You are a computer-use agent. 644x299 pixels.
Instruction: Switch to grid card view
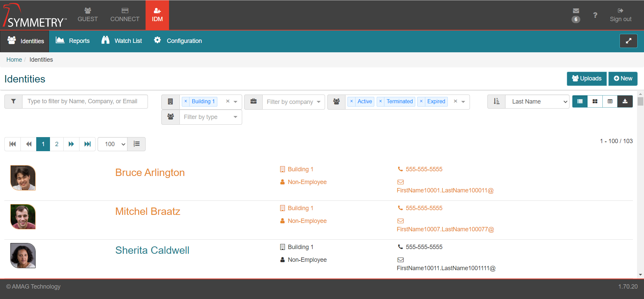(x=595, y=102)
